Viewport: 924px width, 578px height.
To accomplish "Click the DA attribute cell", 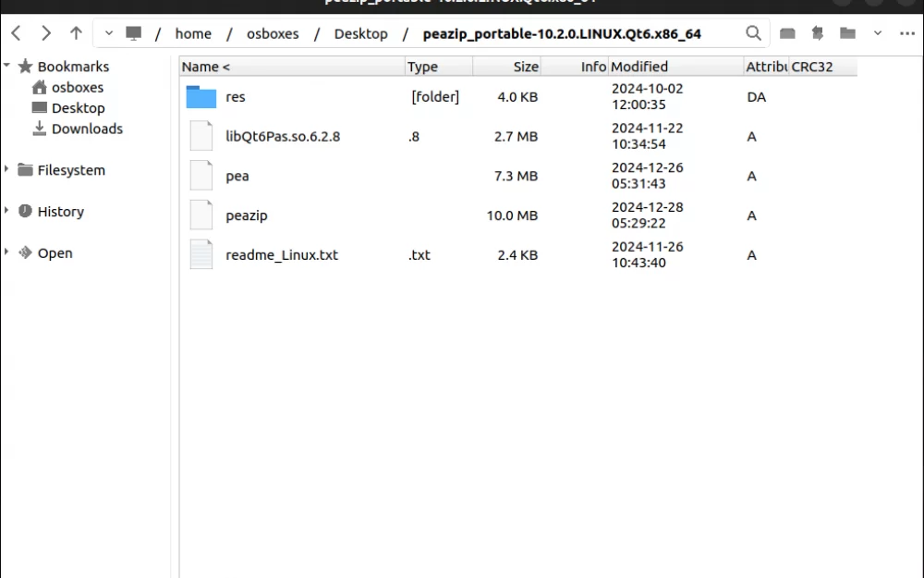I will [x=757, y=97].
